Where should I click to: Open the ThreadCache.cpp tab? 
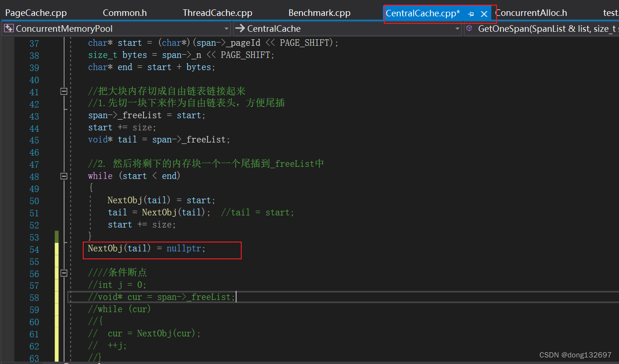(217, 13)
